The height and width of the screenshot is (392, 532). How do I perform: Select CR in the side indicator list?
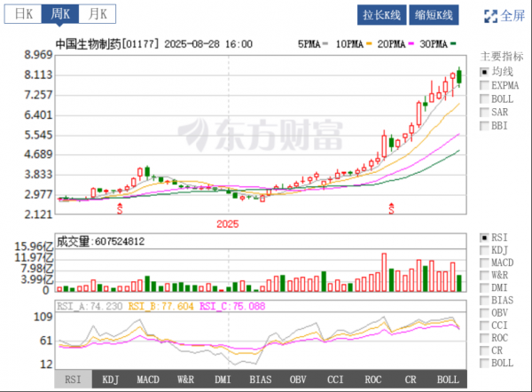pyautogui.click(x=484, y=350)
